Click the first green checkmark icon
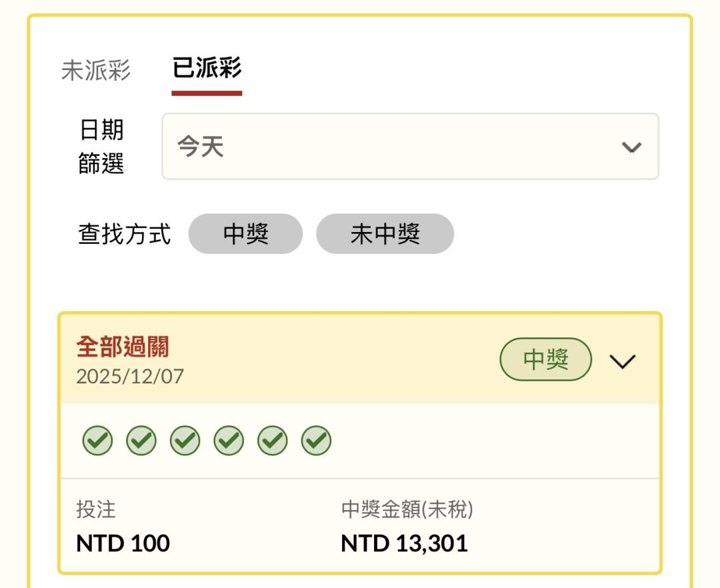 click(97, 441)
